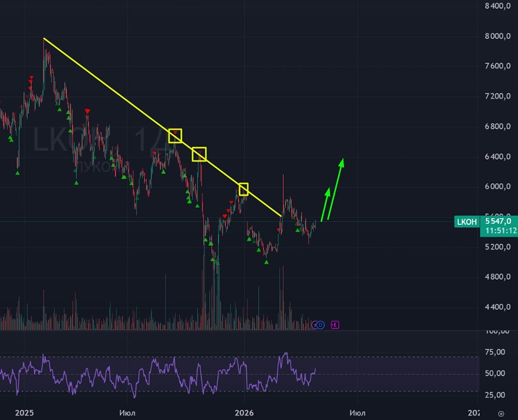Image resolution: width=518 pixels, height=420 pixels.
Task: Click the RSI 75,00 scale label
Action: tap(495, 352)
